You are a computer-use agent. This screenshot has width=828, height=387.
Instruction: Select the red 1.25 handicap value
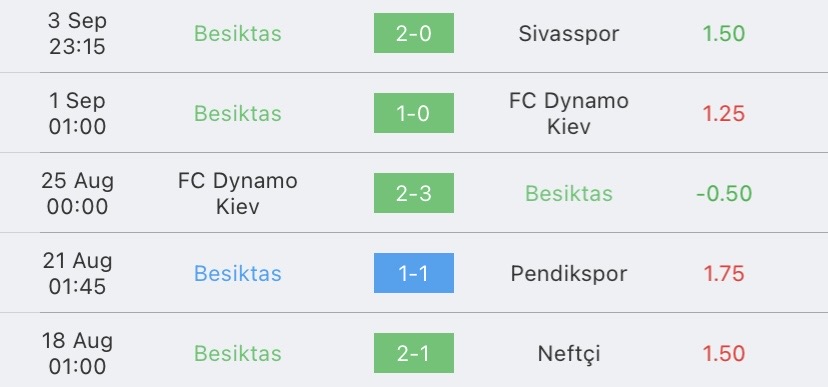click(x=723, y=113)
